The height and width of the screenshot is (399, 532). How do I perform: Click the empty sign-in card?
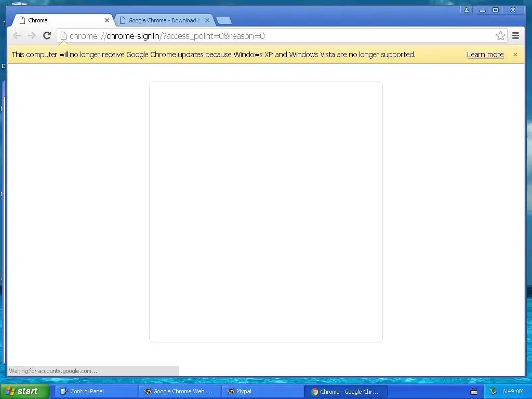(x=266, y=212)
